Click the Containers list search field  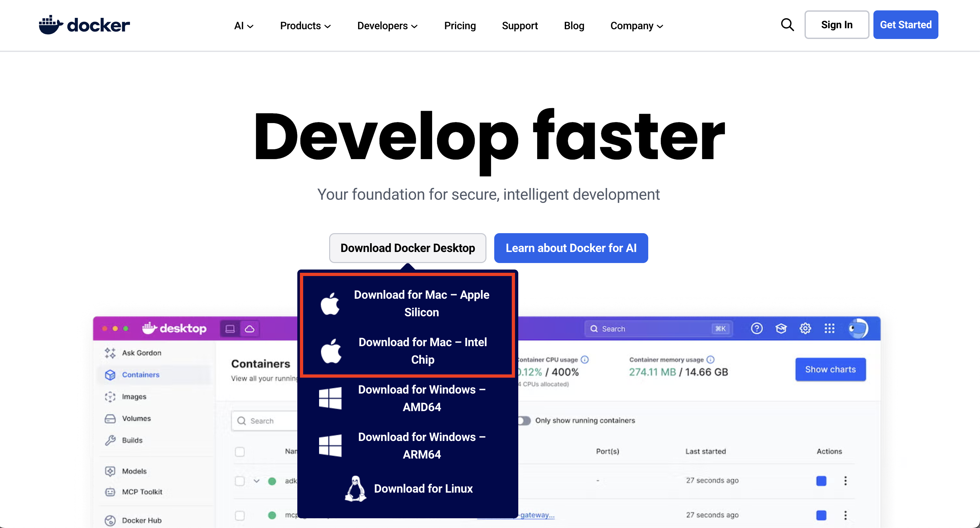click(265, 421)
